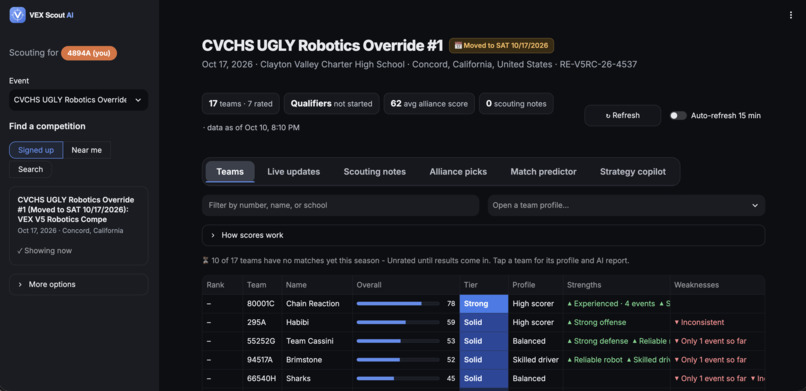
Task: Click the Search competition button
Action: click(x=31, y=169)
